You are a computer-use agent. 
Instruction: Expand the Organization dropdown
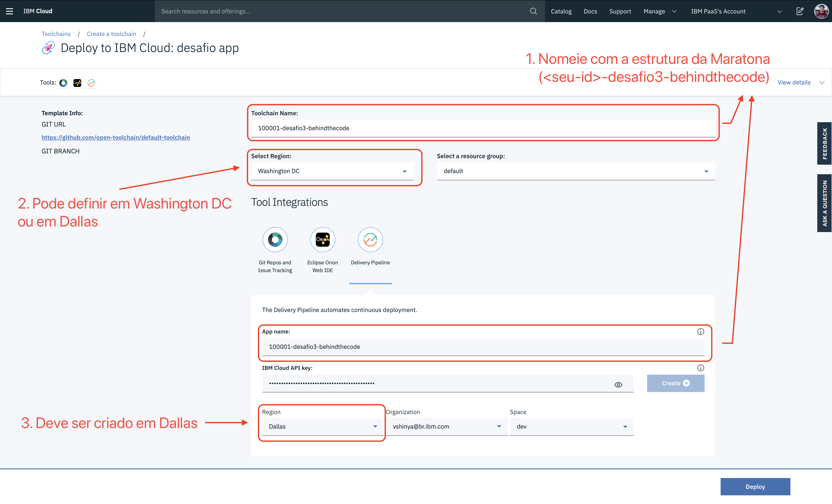(446, 426)
